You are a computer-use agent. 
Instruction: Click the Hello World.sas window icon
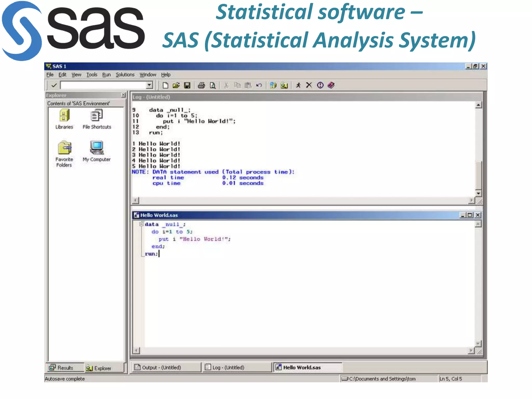point(136,215)
